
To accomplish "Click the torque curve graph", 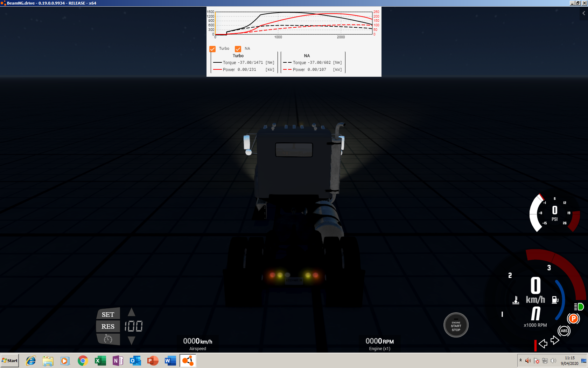I will click(294, 23).
